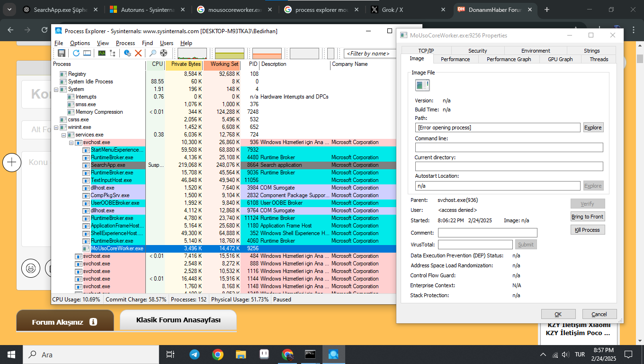Open the CPU usage mini graph
644x364 pixels.
(x=192, y=53)
